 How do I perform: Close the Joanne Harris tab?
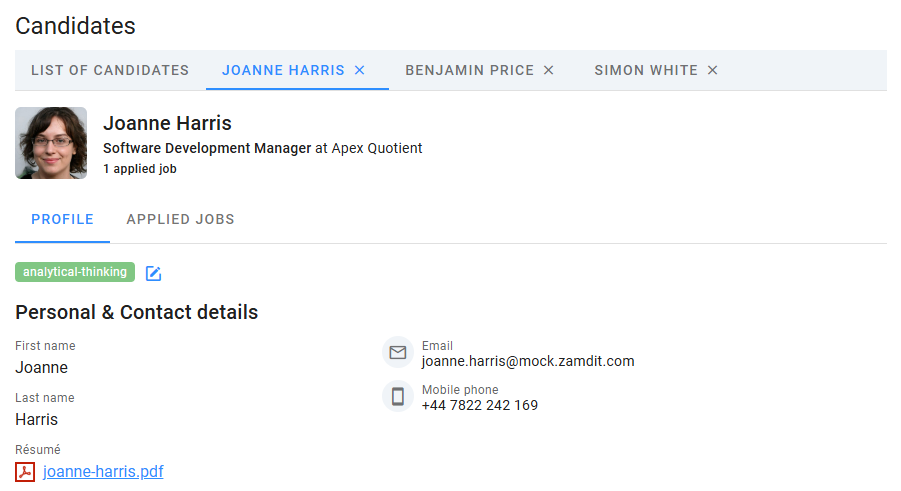click(x=360, y=70)
